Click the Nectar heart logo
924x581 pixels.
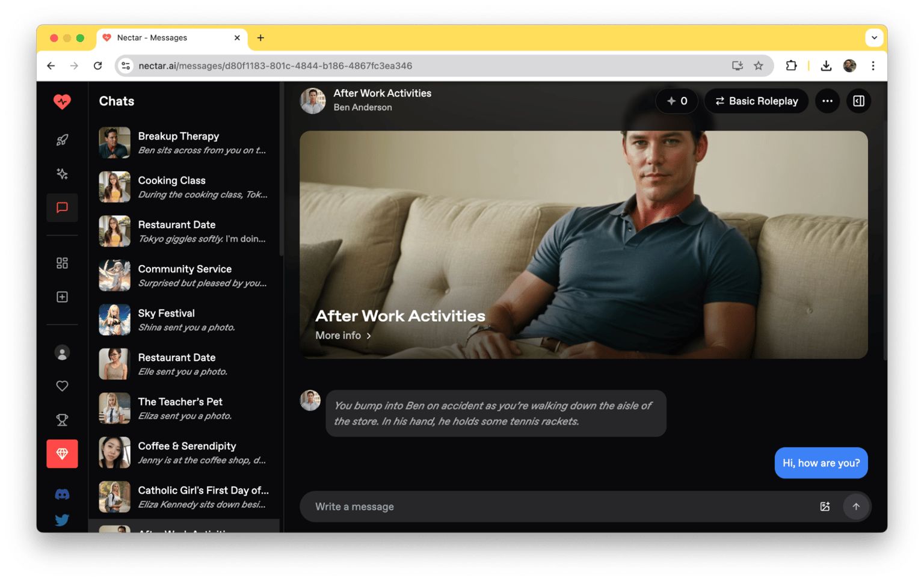click(x=62, y=102)
